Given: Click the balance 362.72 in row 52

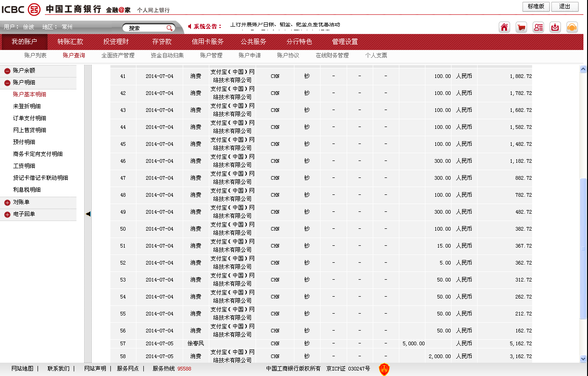Looking at the screenshot, I should click(x=523, y=263).
